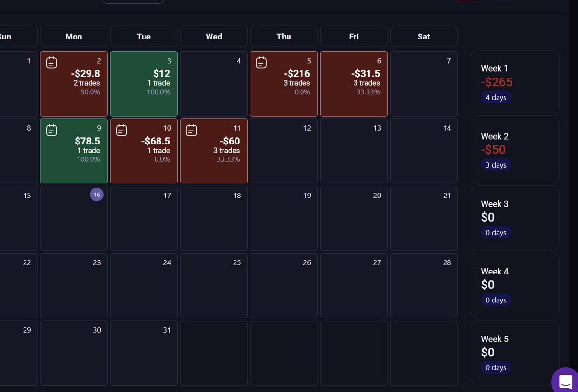Click the "0 days" badge in Week 5
578x392 pixels.
[496, 367]
